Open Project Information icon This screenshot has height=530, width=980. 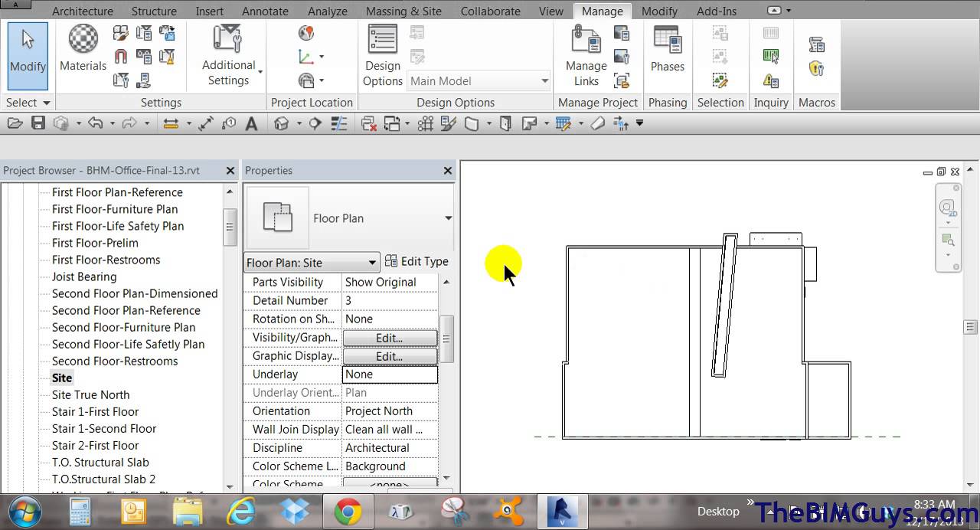click(121, 80)
